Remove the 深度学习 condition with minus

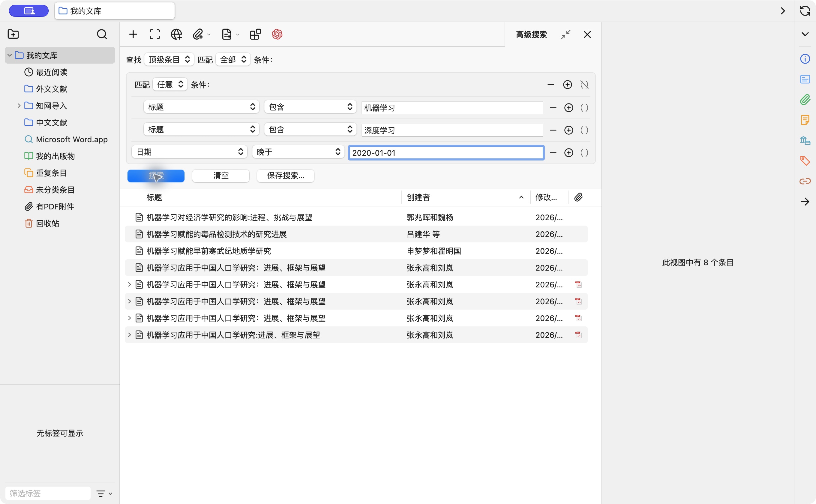tap(553, 130)
